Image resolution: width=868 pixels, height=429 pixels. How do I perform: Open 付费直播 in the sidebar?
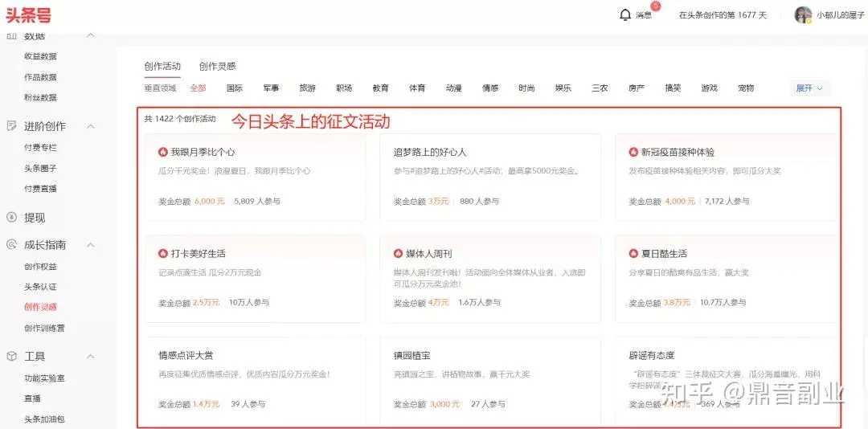coord(40,189)
